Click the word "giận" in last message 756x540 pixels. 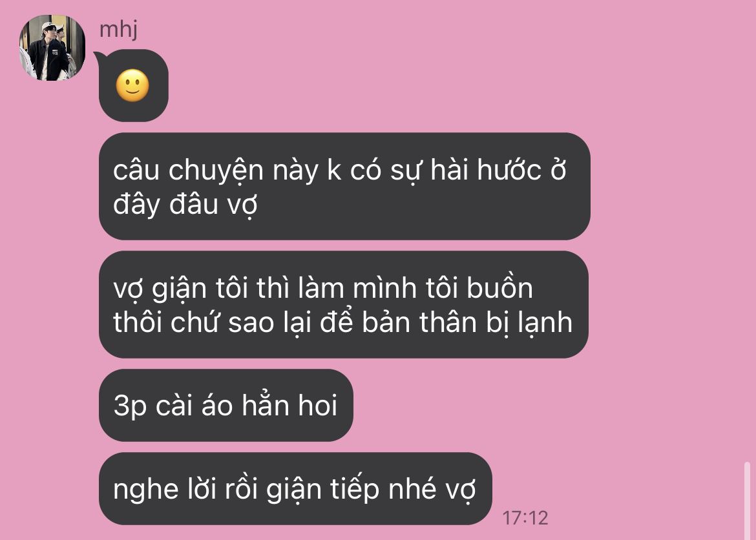pos(293,490)
